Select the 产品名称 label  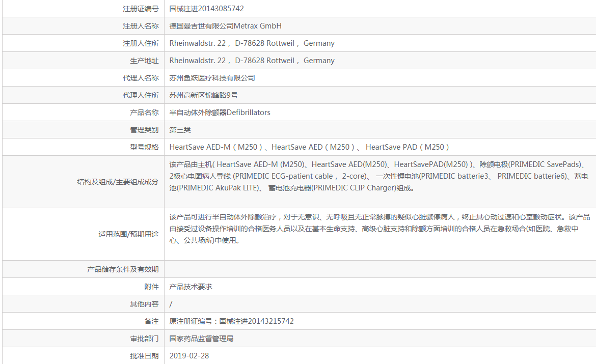(x=145, y=113)
